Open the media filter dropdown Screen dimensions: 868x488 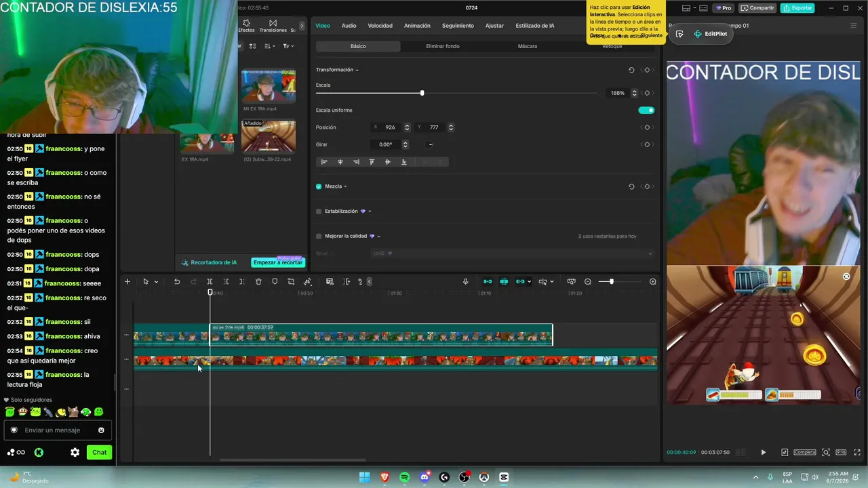click(288, 46)
